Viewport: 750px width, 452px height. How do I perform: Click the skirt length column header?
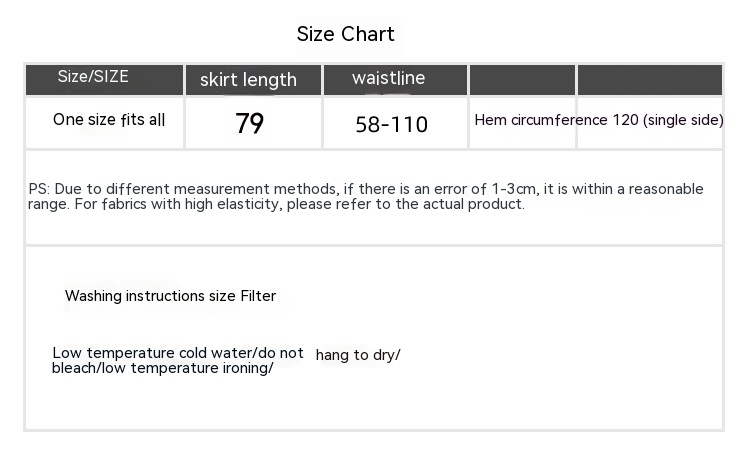[248, 80]
